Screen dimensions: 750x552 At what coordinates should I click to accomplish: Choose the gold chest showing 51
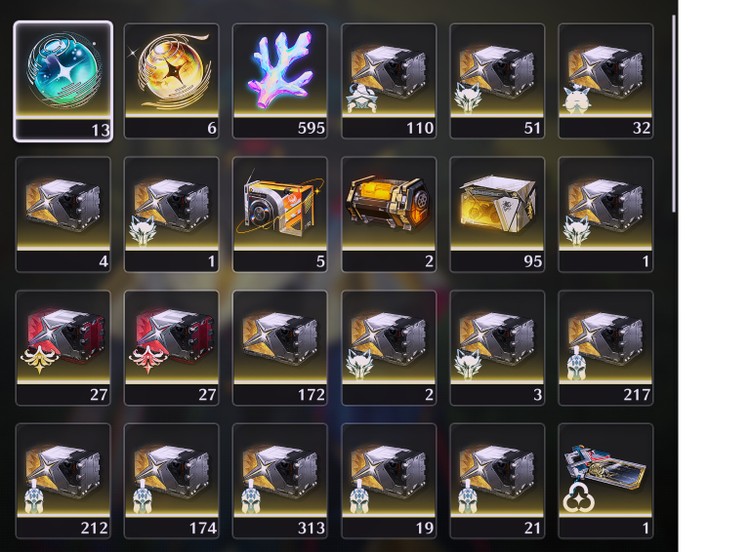coord(497,81)
